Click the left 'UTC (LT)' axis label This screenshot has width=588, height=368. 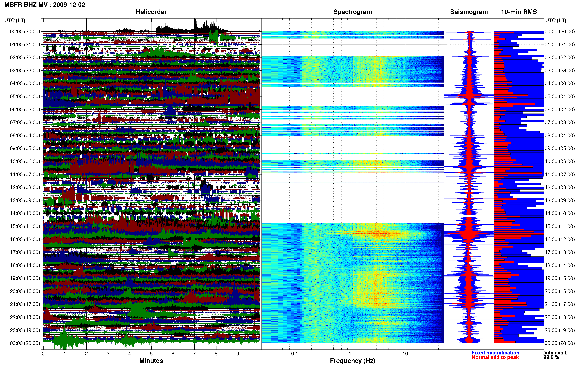[15, 20]
